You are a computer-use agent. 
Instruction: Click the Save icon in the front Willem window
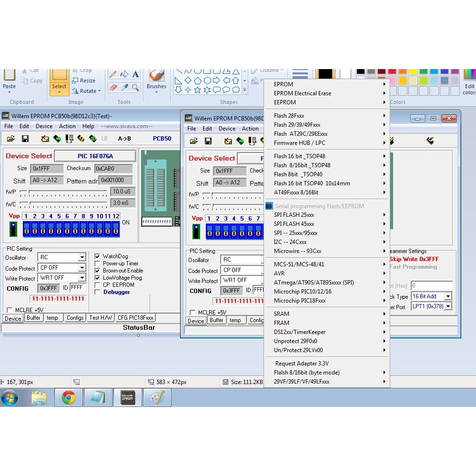208,141
